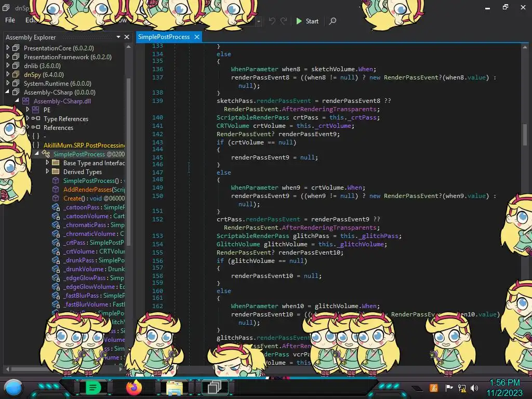This screenshot has height=399, width=532.
Task: Expand the PresentationFramework assembly node
Action: (x=7, y=57)
